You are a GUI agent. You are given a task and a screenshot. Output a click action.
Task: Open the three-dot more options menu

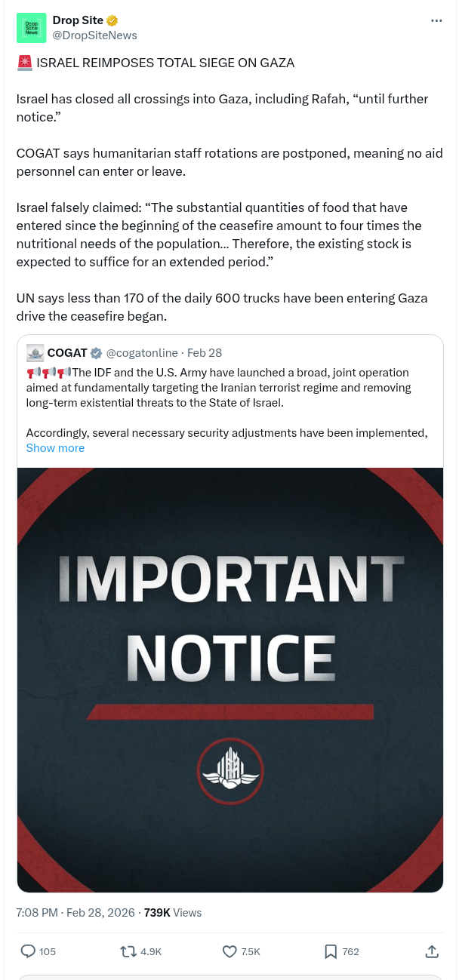(436, 20)
